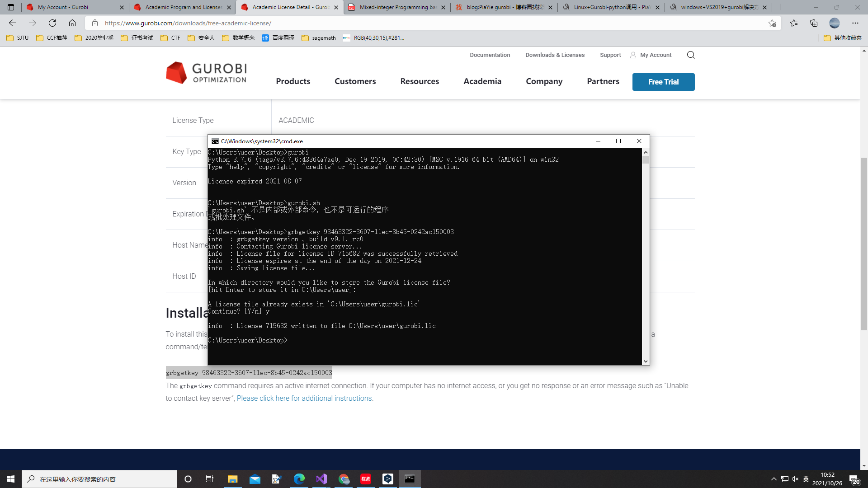This screenshot has width=868, height=488.
Task: Open the Customers menu
Action: click(355, 81)
